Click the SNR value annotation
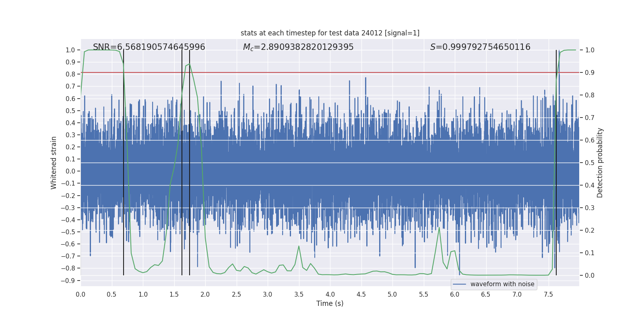The image size is (644, 322). point(149,47)
